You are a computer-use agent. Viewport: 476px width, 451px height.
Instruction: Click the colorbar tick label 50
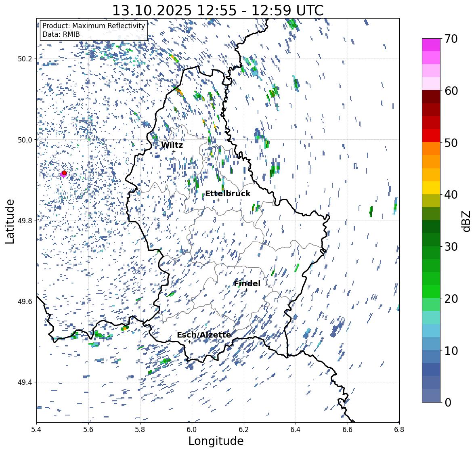click(451, 143)
